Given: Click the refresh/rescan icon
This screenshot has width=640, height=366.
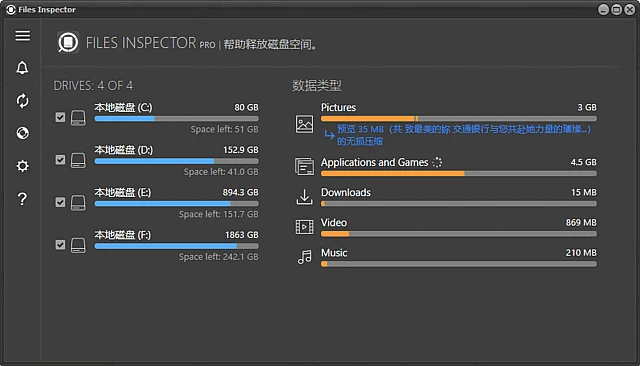Looking at the screenshot, I should tap(22, 100).
